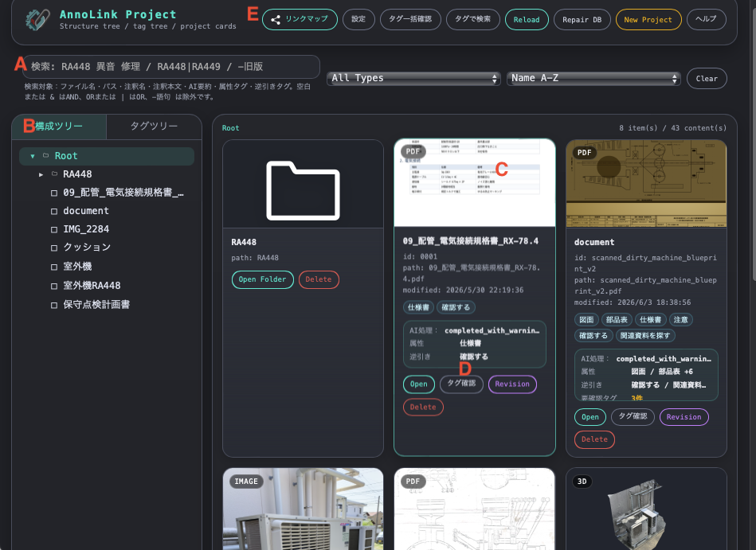Viewport: 756px width, 550px height.
Task: Click the 確認する tag chip on 09_配管 card
Action: tap(456, 307)
